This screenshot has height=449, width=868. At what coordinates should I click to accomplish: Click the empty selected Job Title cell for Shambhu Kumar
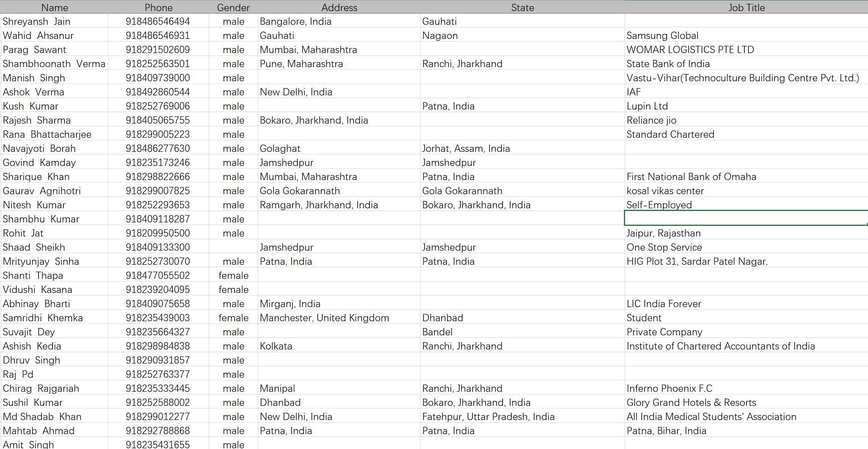pos(746,218)
